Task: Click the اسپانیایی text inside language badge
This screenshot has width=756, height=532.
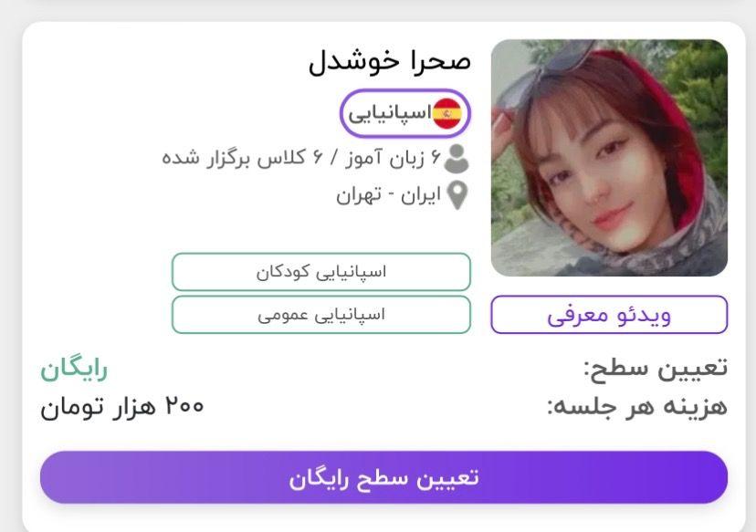Action: pos(390,114)
